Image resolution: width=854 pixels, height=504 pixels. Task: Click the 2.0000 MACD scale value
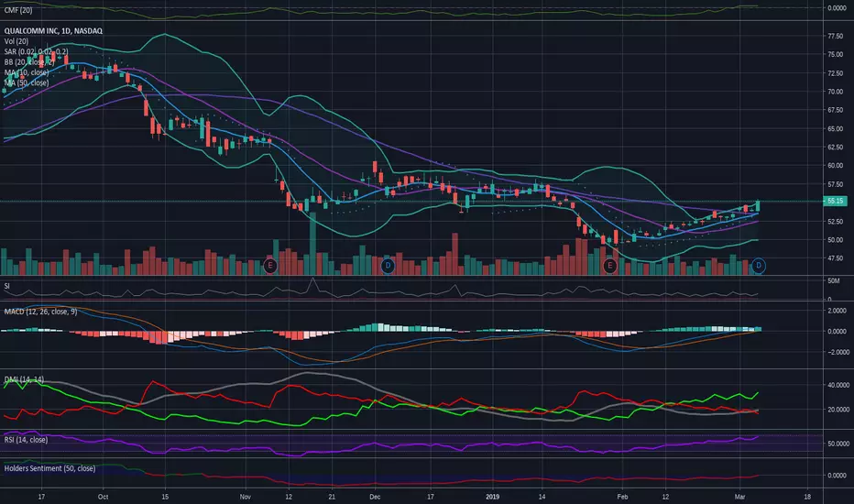tap(838, 311)
